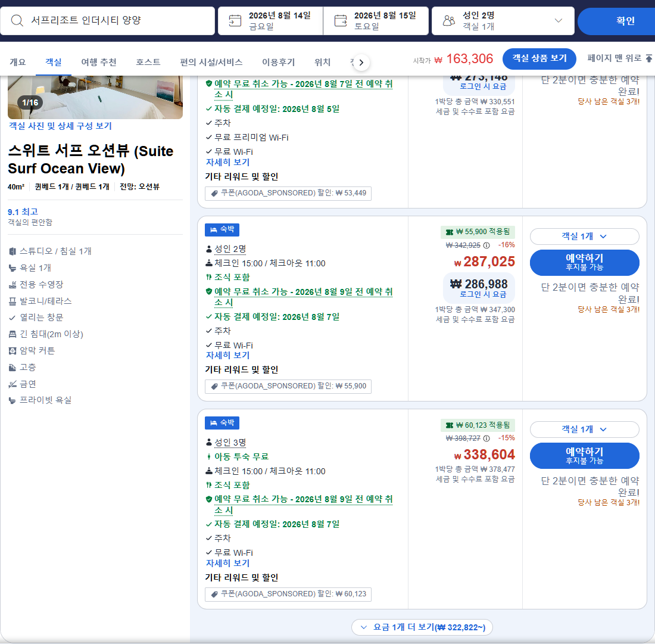The width and height of the screenshot is (655, 644).
Task: Click 예약하기 for ₩338,604 rate
Action: pos(584,456)
